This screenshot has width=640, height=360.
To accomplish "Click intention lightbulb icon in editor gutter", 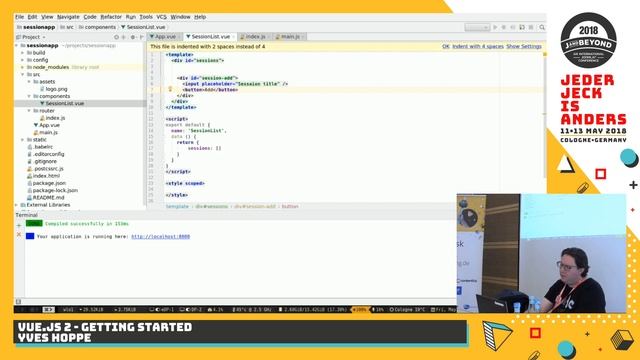I will (170, 89).
